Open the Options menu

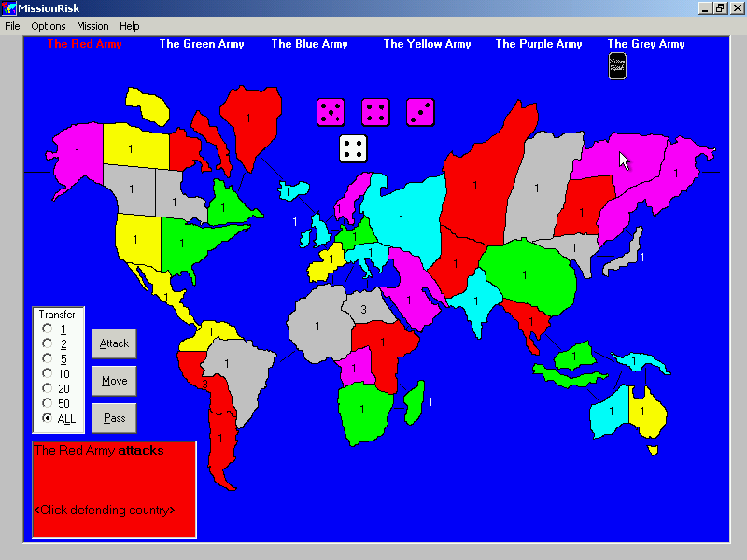tap(49, 26)
